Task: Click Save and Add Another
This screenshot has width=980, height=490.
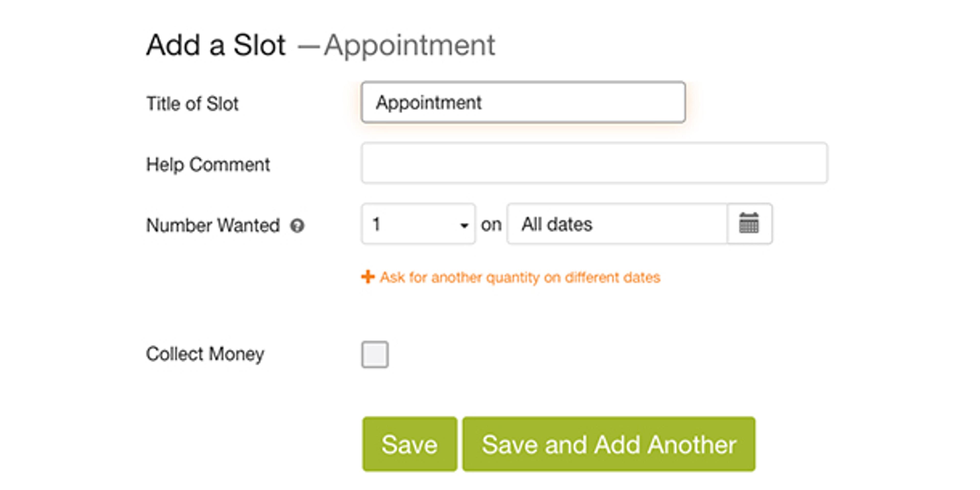Action: (x=609, y=444)
